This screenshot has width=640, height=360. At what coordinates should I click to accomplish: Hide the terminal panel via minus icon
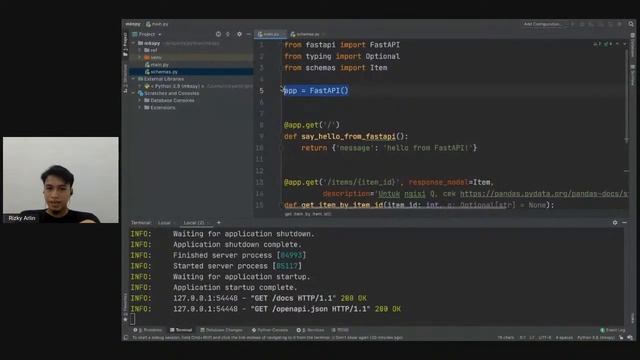[624, 222]
